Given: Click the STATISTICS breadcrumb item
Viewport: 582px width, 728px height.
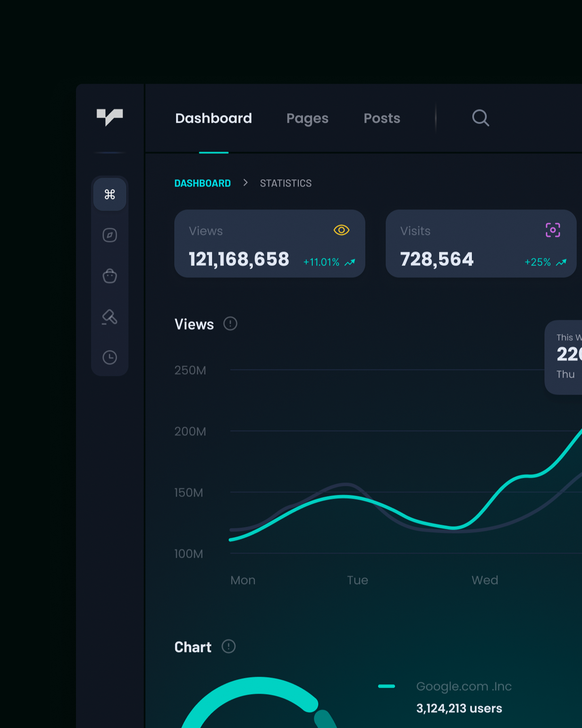Looking at the screenshot, I should [285, 183].
